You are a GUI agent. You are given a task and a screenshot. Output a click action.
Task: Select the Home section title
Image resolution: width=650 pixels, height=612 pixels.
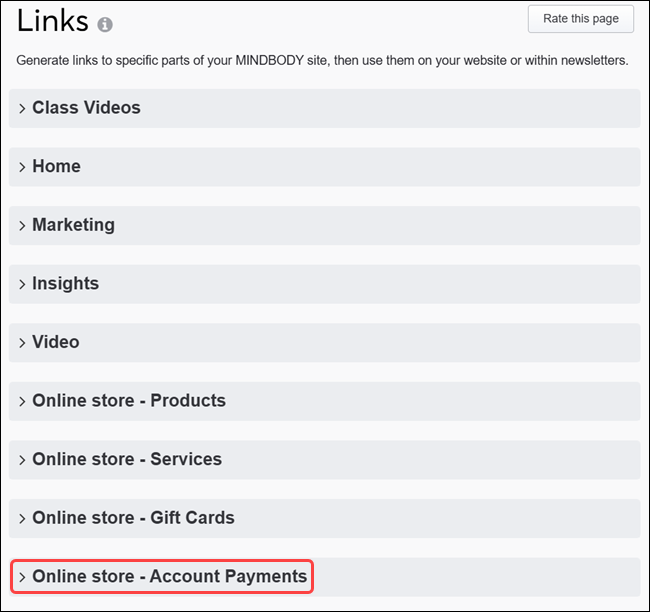(x=56, y=166)
